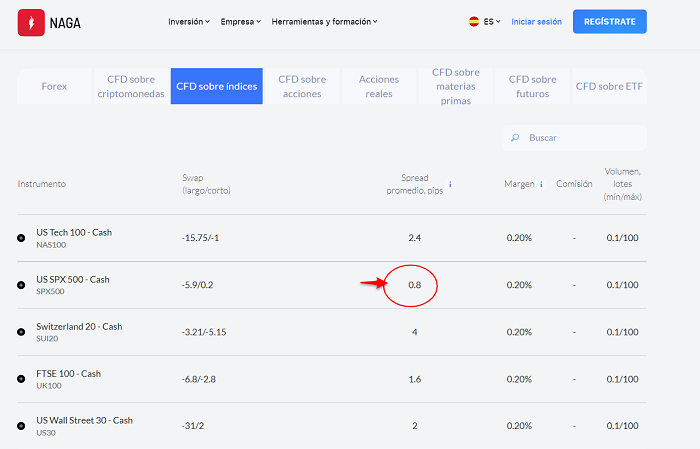Select the UK100 ticker text
Viewport: 700px width, 449px height.
point(49,386)
